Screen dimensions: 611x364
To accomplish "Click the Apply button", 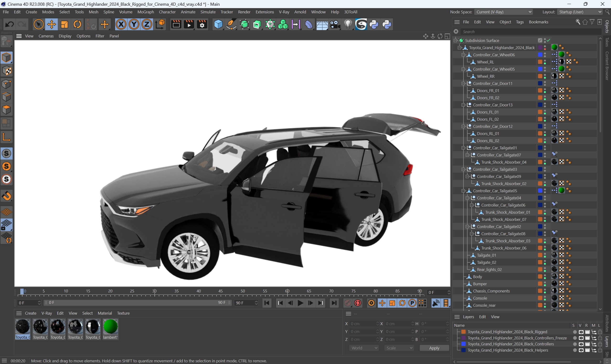I will pyautogui.click(x=434, y=348).
